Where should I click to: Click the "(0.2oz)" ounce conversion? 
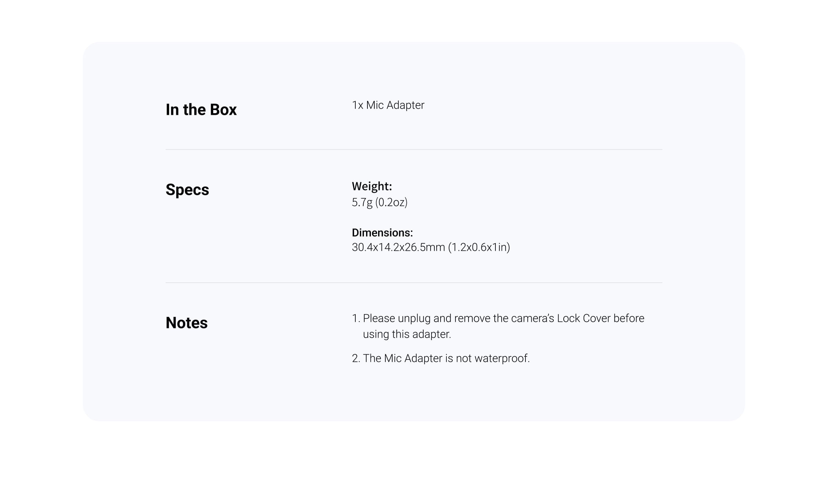(x=391, y=202)
